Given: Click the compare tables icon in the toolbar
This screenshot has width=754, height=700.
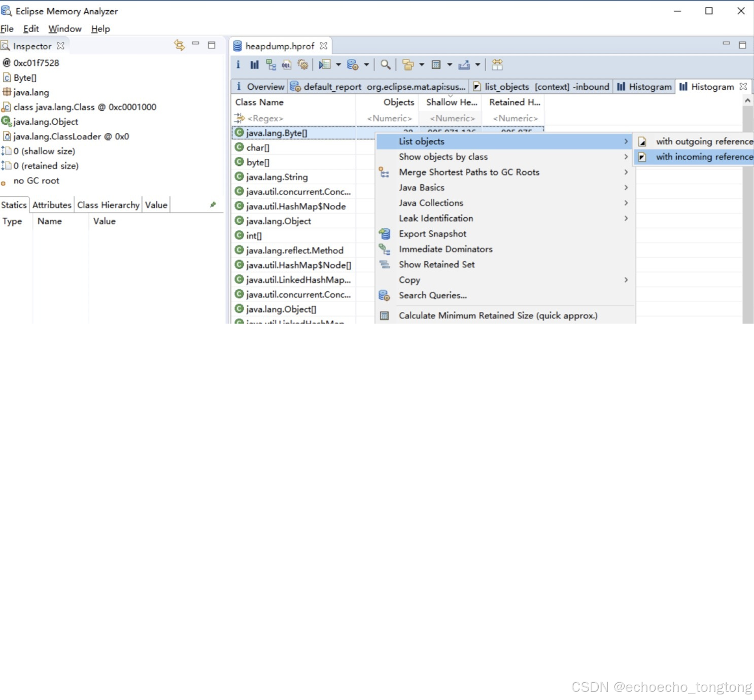Looking at the screenshot, I should (497, 64).
